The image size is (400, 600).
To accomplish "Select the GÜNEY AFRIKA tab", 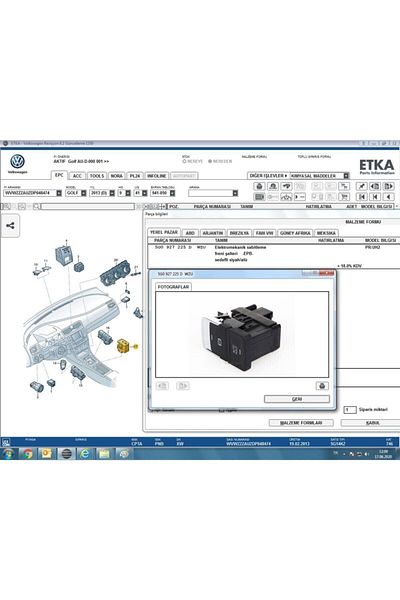I will click(295, 233).
